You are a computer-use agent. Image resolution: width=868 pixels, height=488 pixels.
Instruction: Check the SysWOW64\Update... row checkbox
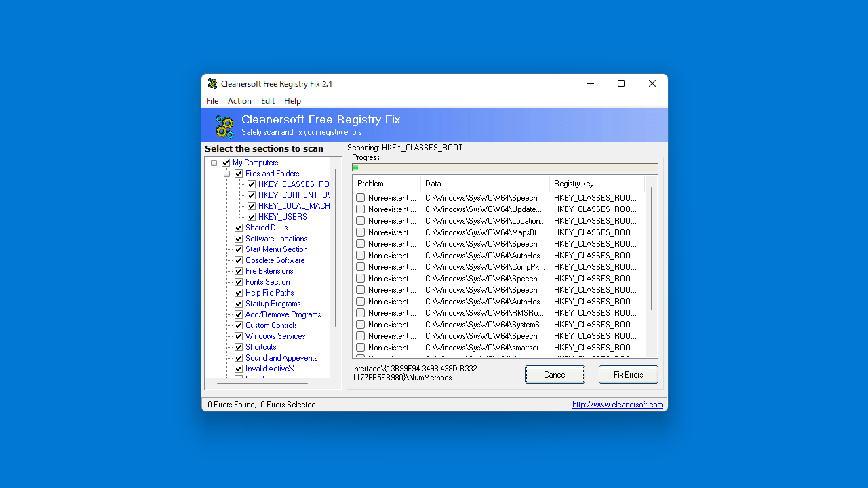pos(360,209)
